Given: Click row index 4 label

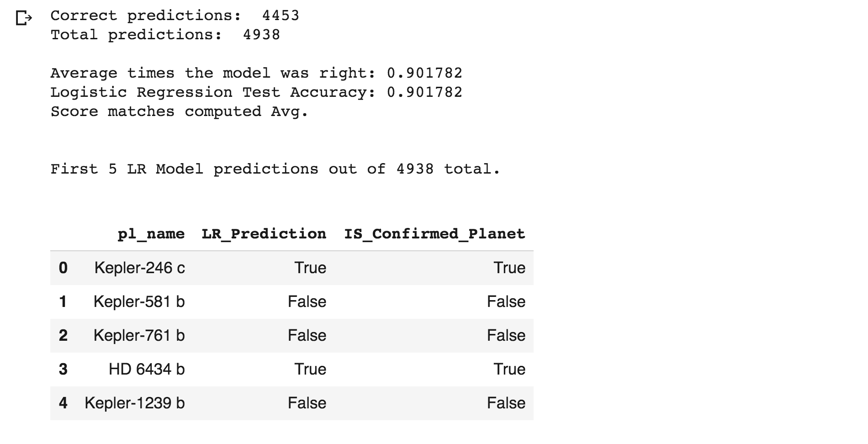Looking at the screenshot, I should point(63,403).
